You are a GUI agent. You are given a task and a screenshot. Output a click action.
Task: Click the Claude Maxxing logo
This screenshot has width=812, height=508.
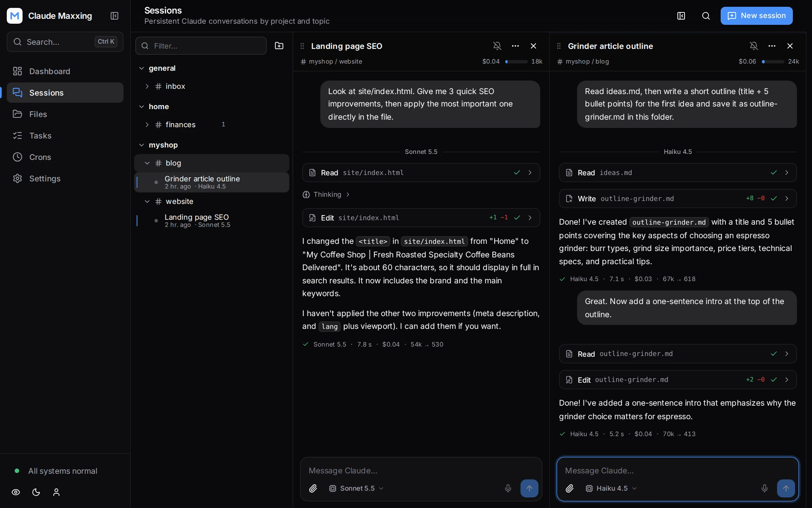[15, 16]
